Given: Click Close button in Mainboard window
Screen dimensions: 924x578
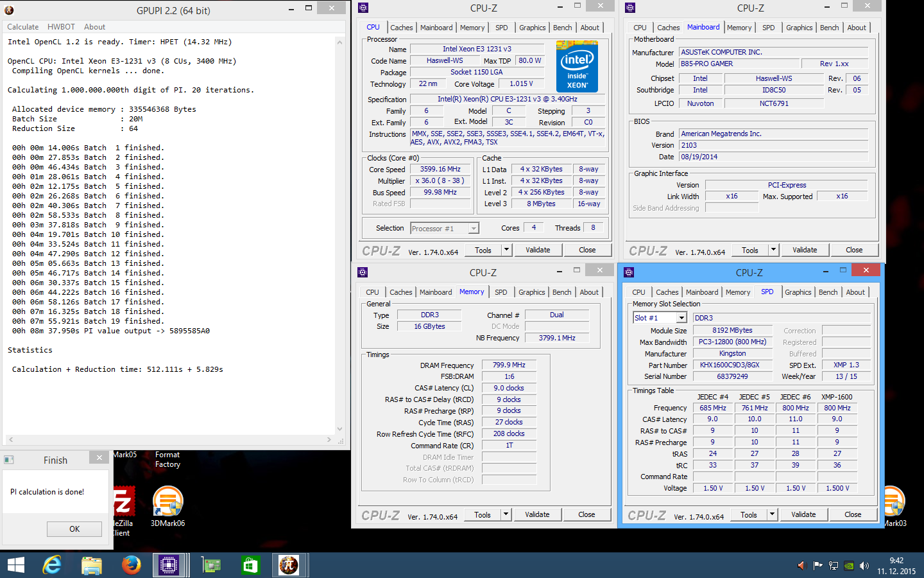Looking at the screenshot, I should [x=854, y=250].
